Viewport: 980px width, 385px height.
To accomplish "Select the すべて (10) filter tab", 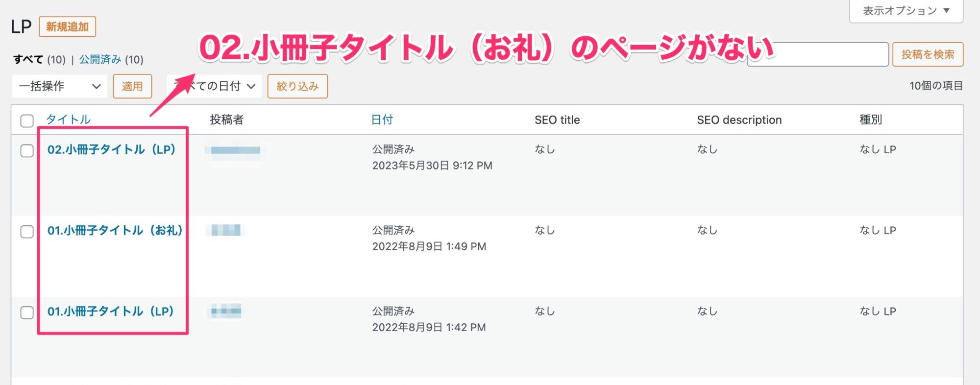I will coord(39,59).
